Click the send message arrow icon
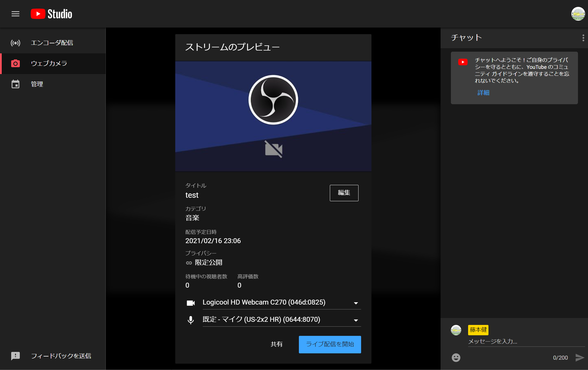 (580, 357)
